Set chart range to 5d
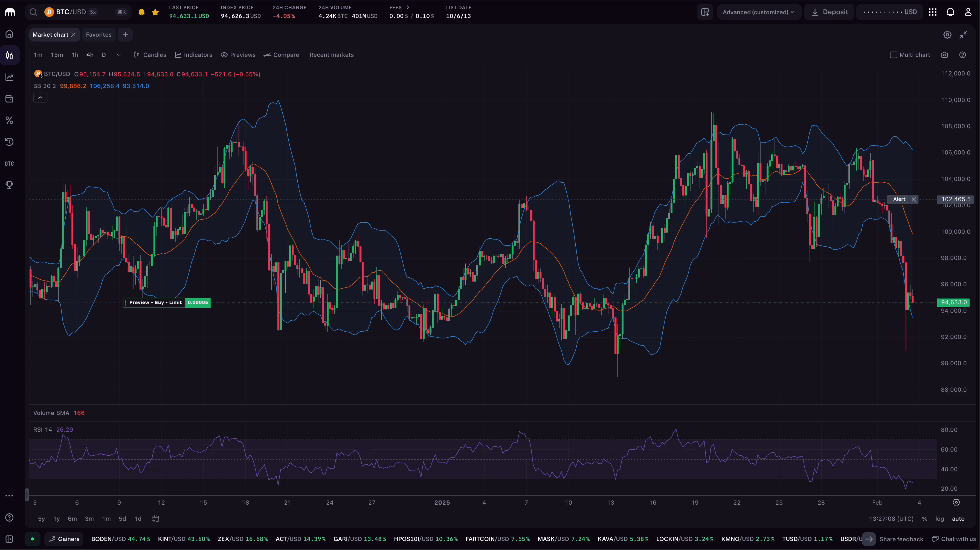 pos(123,519)
